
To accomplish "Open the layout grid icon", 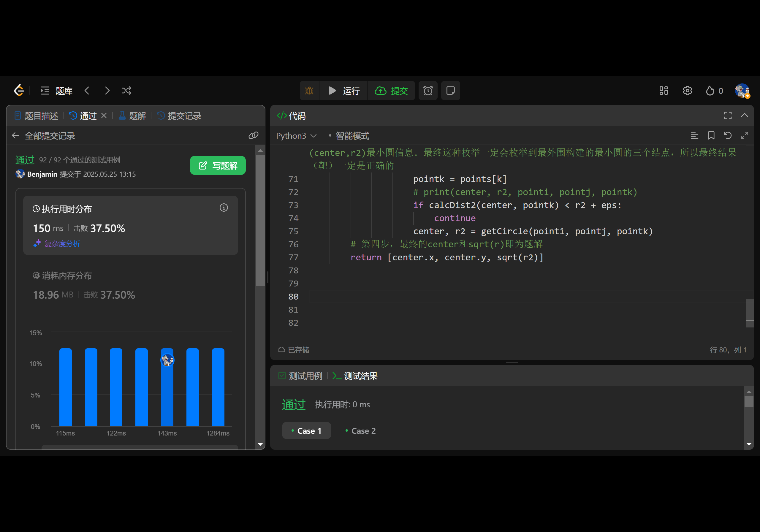I will point(663,91).
